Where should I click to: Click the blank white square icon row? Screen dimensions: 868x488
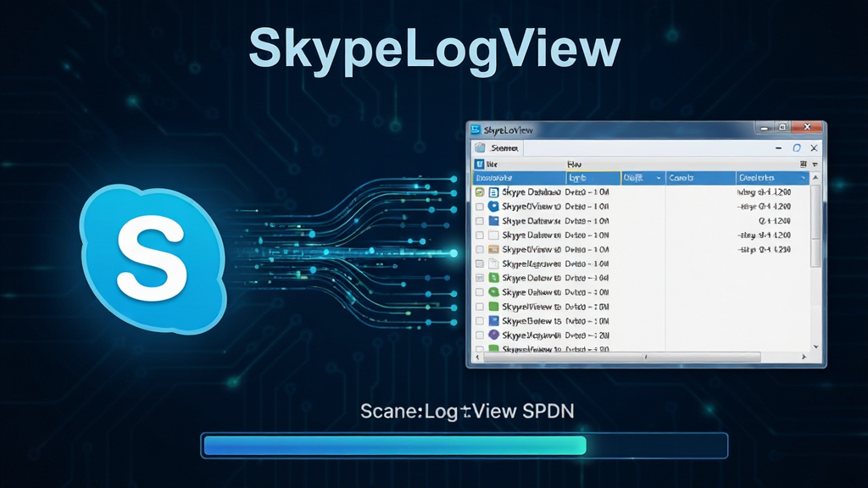click(x=493, y=236)
